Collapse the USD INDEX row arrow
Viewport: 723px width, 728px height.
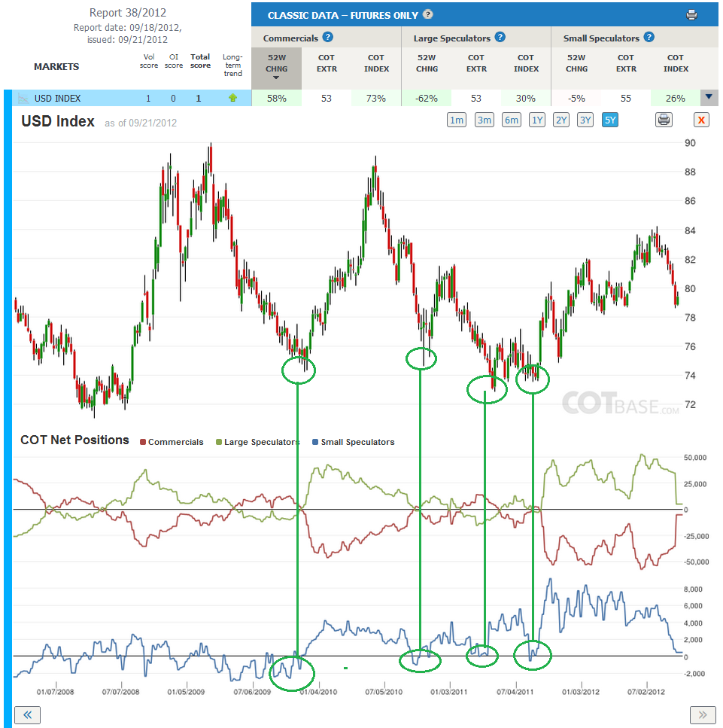point(709,97)
